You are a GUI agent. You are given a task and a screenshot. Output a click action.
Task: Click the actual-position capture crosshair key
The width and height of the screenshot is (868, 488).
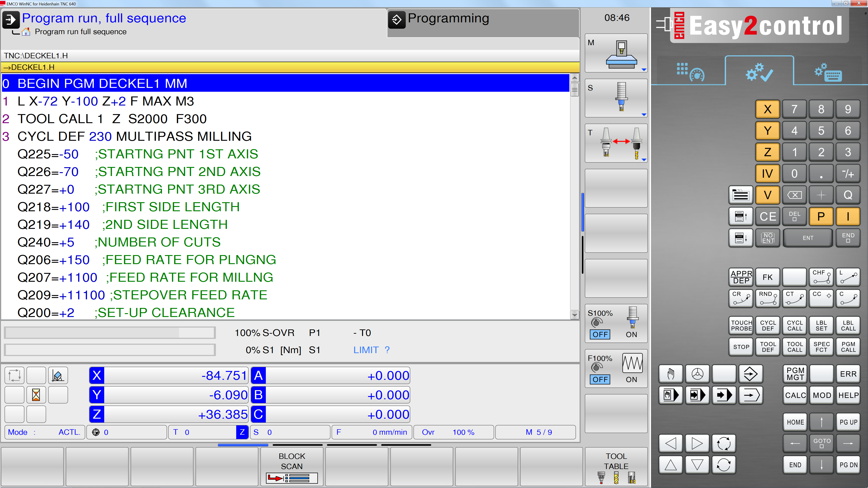(821, 195)
